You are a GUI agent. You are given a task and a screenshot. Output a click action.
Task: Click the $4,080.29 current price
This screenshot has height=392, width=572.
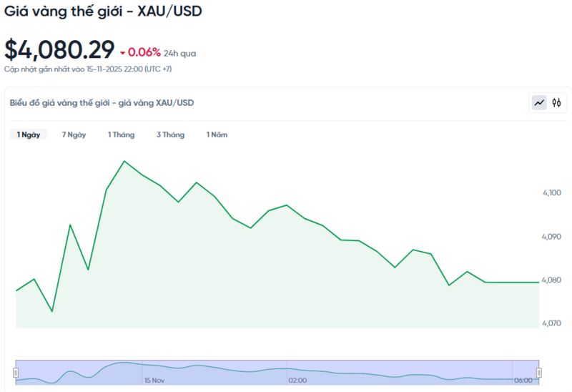click(x=59, y=49)
